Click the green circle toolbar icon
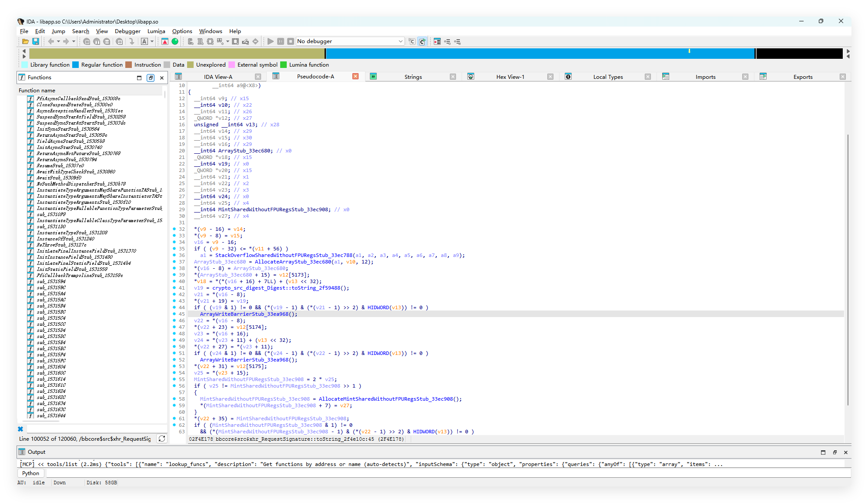The image size is (868, 503). coord(175,41)
